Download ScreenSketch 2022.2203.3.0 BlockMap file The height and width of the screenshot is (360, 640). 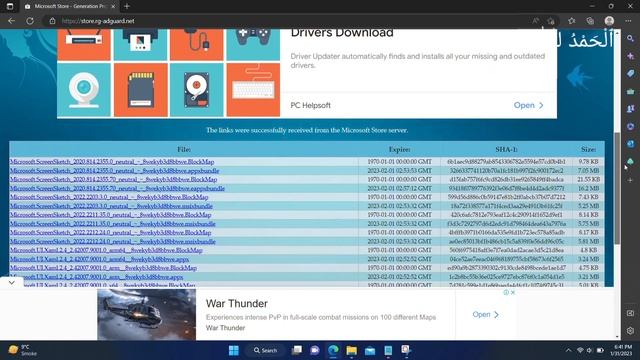point(109,197)
